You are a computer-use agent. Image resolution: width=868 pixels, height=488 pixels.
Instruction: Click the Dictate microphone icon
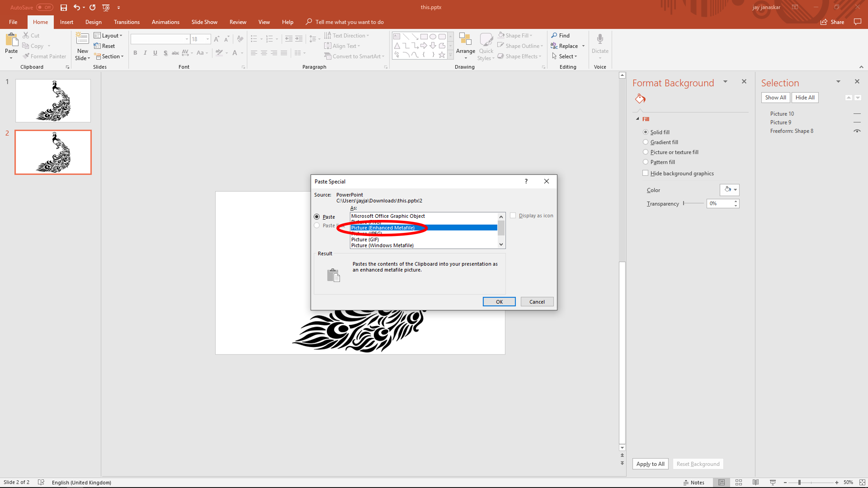[x=600, y=39]
